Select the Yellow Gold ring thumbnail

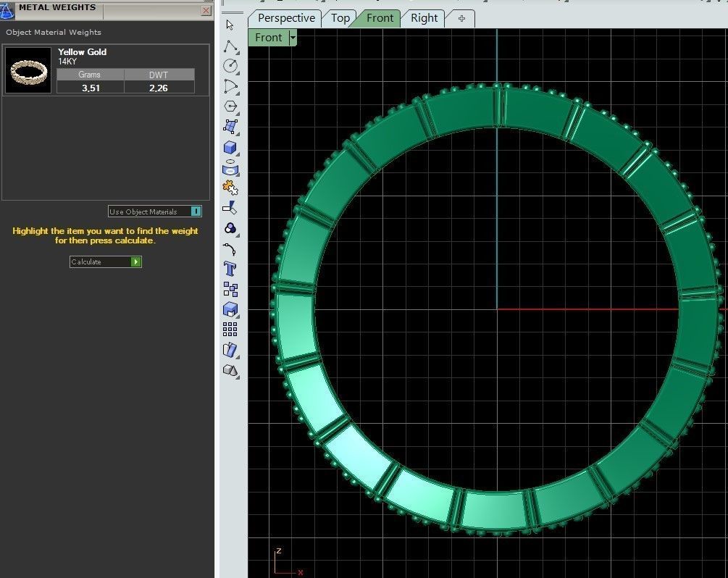[x=28, y=70]
